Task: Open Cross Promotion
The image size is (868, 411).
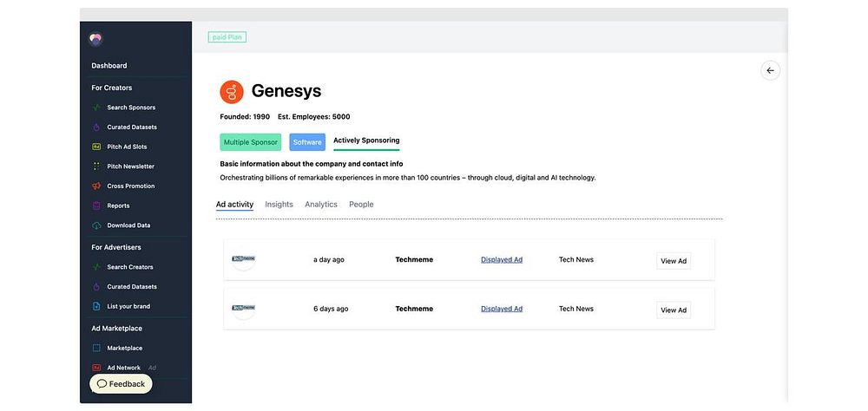Action: tap(131, 186)
